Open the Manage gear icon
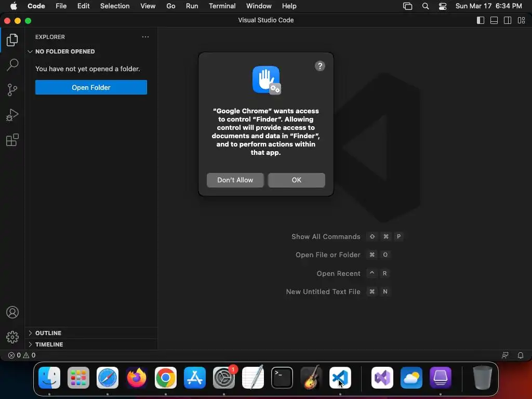The image size is (532, 399). (x=12, y=337)
